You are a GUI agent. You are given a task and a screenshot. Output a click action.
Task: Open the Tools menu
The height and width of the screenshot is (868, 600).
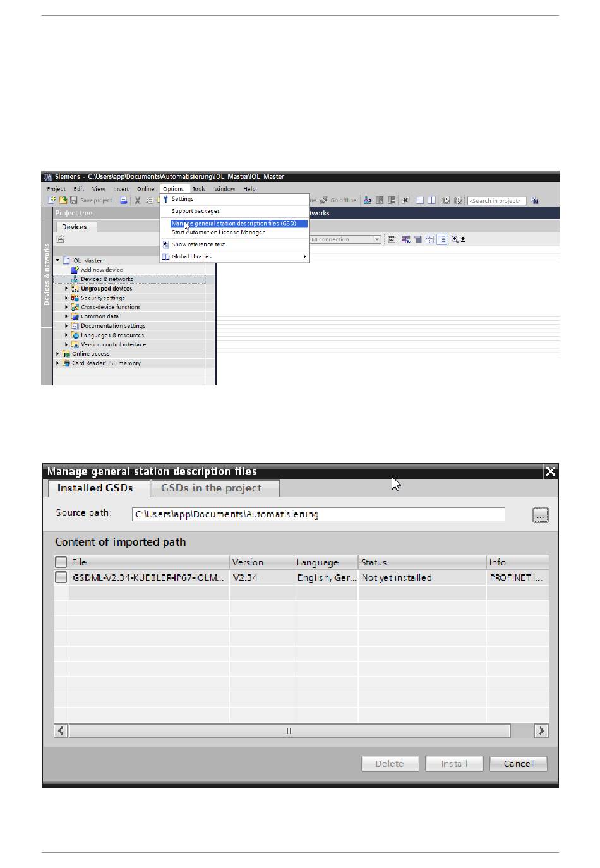[x=199, y=189]
